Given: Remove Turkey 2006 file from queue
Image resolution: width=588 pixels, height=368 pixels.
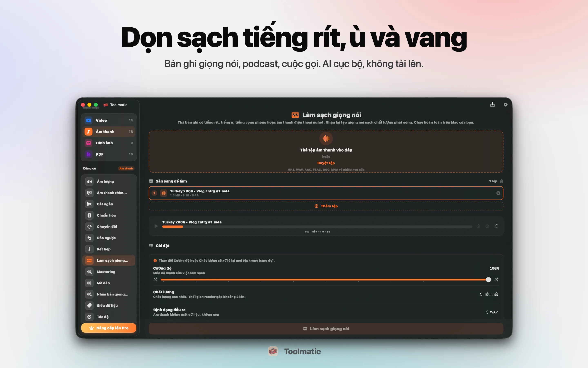Looking at the screenshot, I should coord(498,193).
